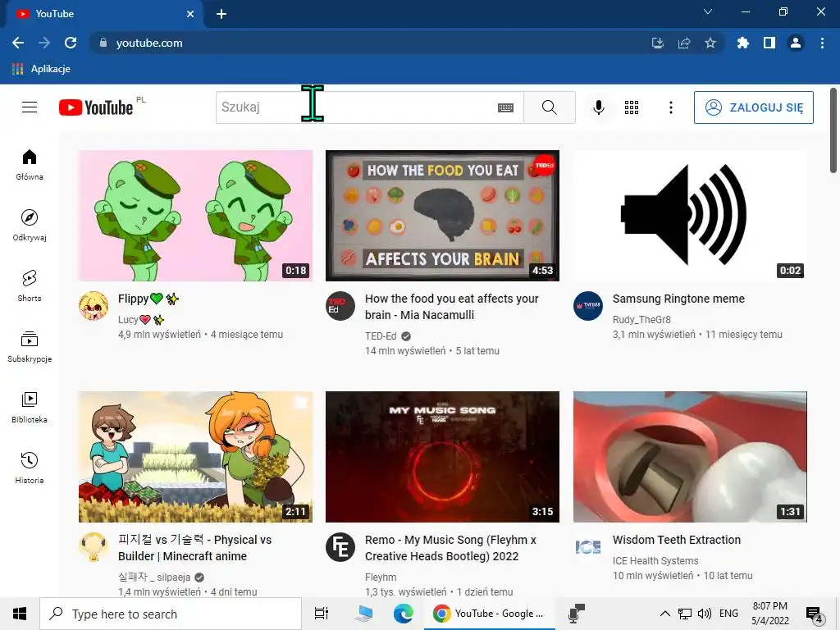Open Microsoft Edge from the taskbar
The image size is (840, 630).
(x=404, y=614)
